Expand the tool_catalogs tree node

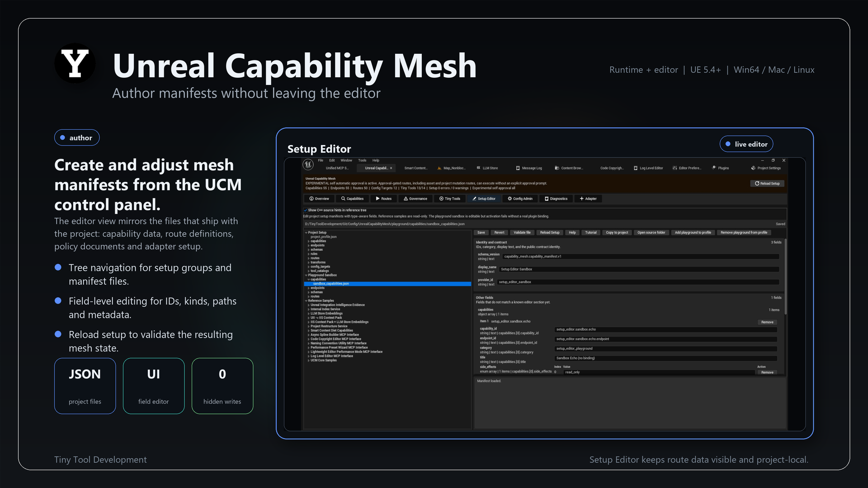click(309, 271)
